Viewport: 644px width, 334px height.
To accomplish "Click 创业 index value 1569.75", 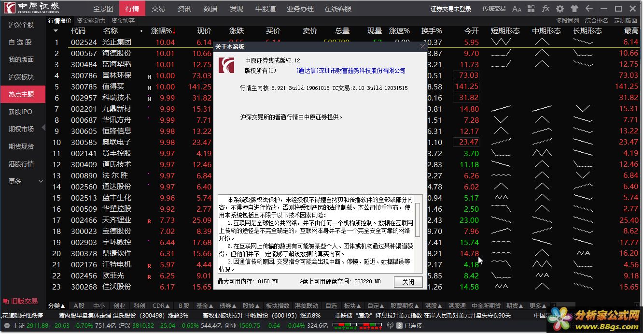I will [250, 326].
